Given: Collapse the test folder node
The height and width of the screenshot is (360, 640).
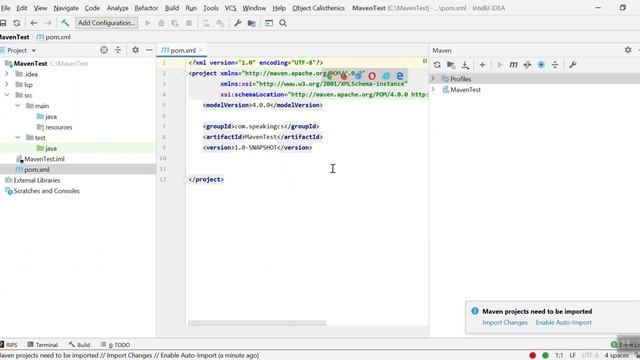Looking at the screenshot, I should click(18, 138).
